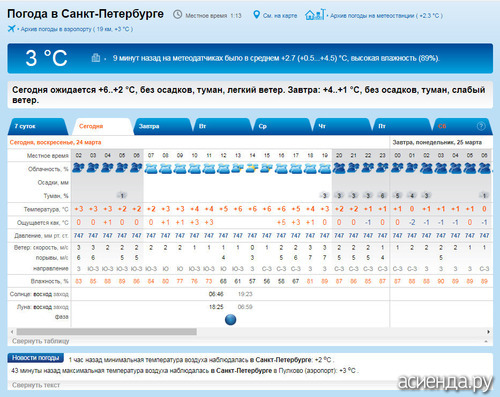
Task: Click the collapse arrow right of Свернуть таблицу
Action: point(486,341)
